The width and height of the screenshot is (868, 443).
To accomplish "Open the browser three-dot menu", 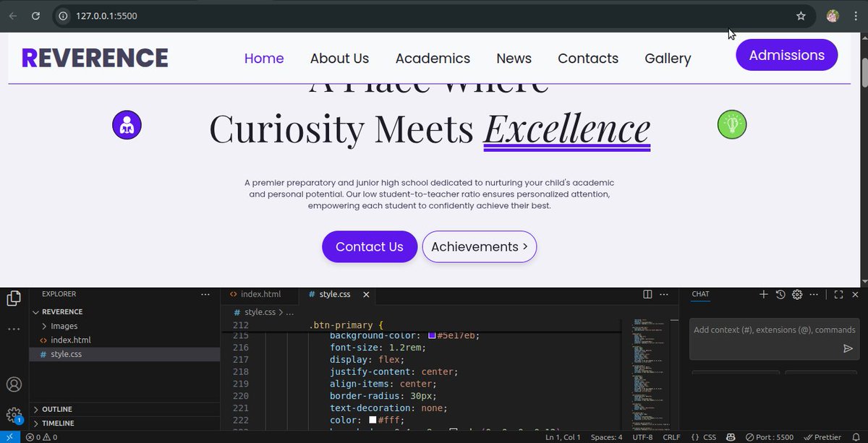I will pos(854,16).
